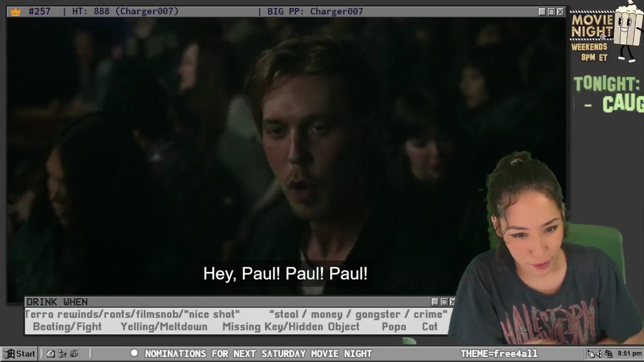Click the Show Desktop quick launch icon
Image resolution: width=644 pixels, height=362 pixels.
tap(51, 354)
